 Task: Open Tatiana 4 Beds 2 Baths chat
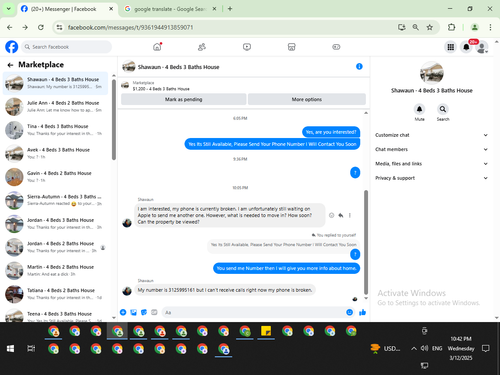(55, 294)
